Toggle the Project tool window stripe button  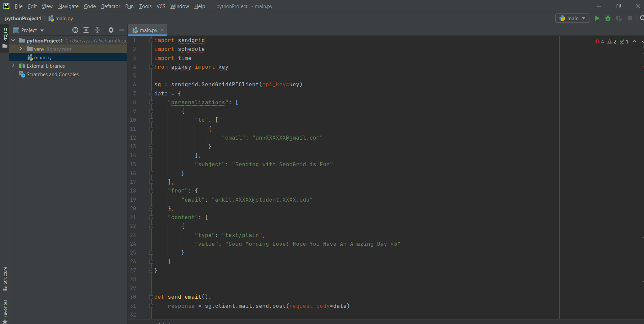point(5,37)
